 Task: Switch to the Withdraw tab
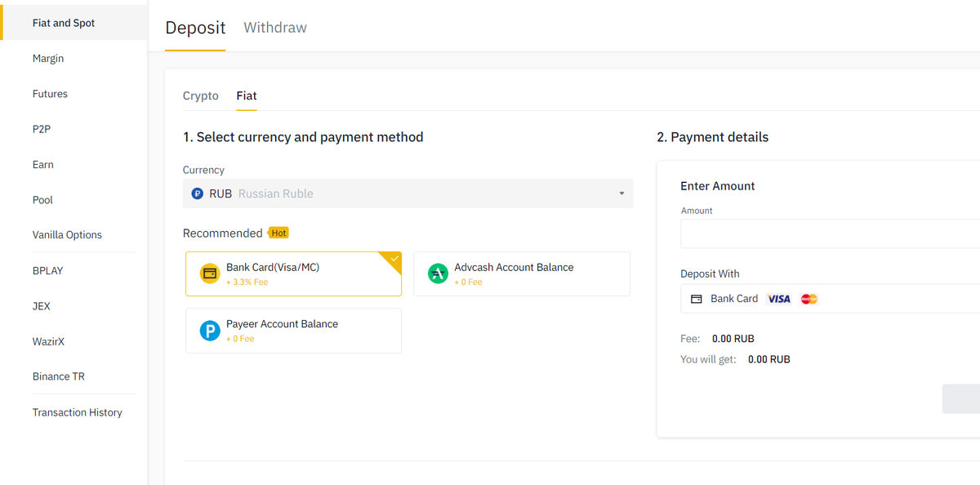[x=275, y=28]
